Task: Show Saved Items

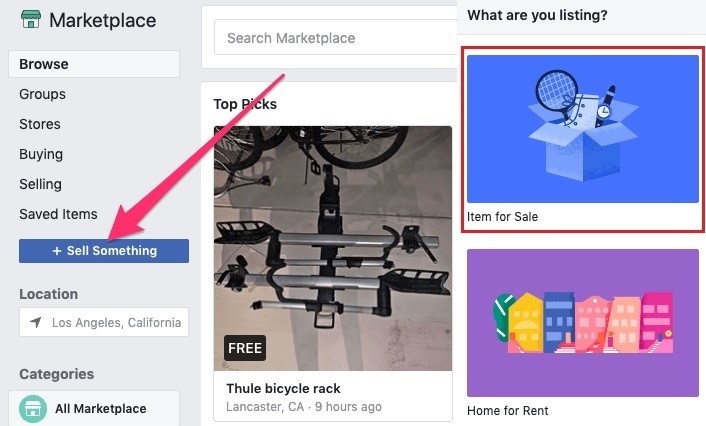Action: tap(58, 214)
